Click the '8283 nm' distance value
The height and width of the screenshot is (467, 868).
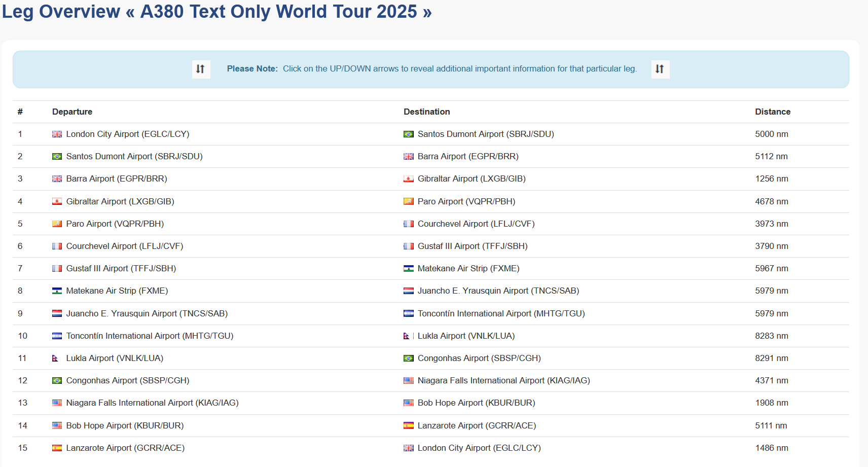coord(772,336)
